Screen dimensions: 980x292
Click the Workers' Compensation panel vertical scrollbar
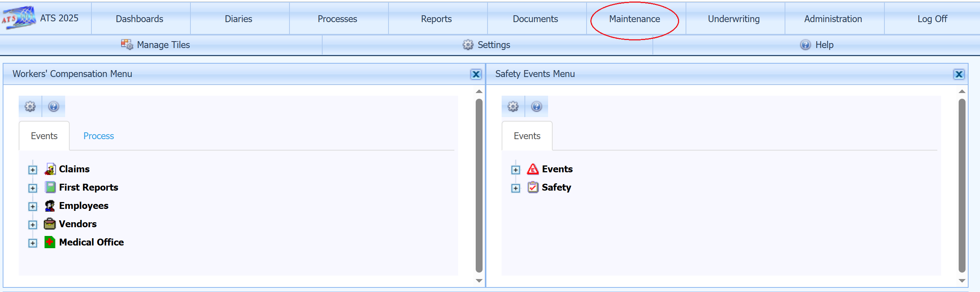[x=479, y=185]
